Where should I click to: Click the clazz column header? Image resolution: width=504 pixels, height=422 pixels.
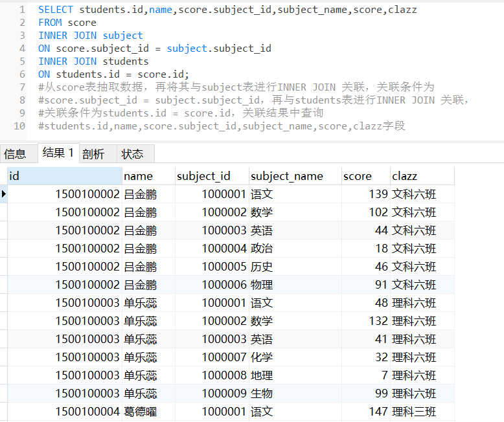coord(422,176)
